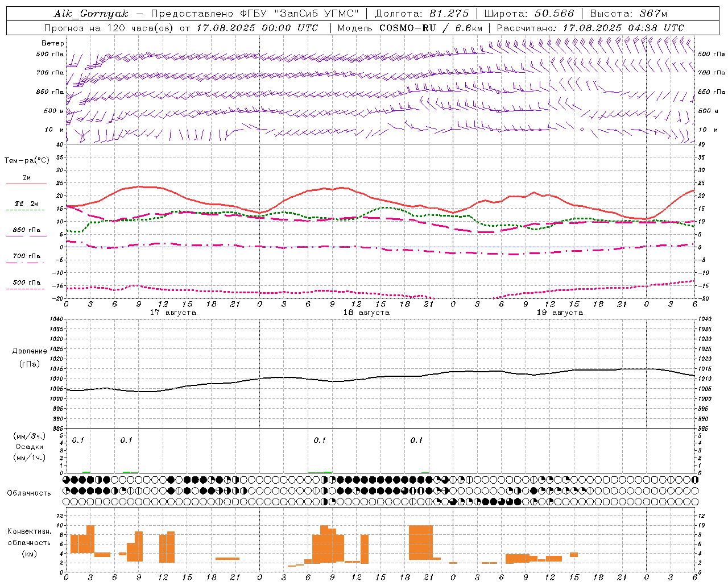Viewport: 728px width, 582px height.
Task: Click the "Td 2м" dew point legend entry
Action: (x=26, y=203)
